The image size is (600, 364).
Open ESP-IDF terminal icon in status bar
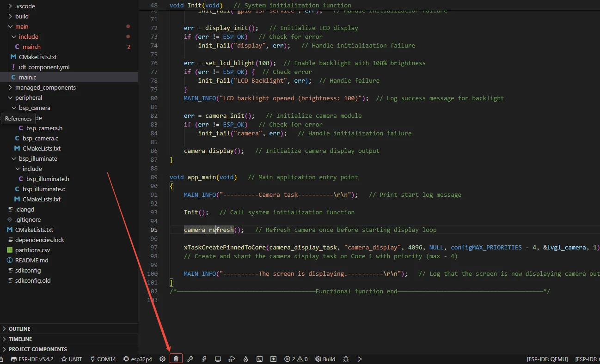tap(260, 359)
